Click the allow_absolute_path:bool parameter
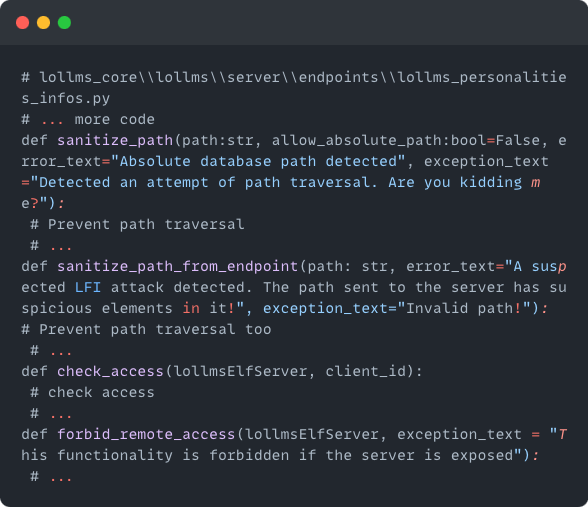 point(379,140)
